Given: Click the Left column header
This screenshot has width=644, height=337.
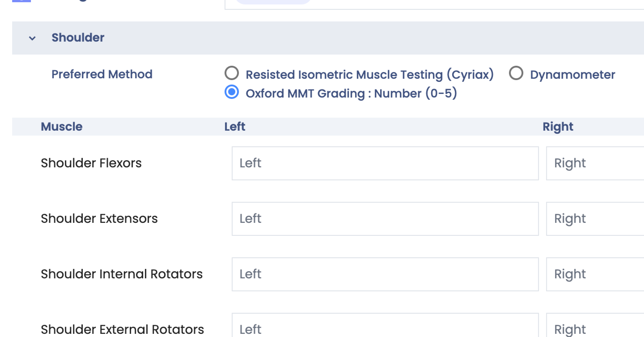Looking at the screenshot, I should (235, 127).
